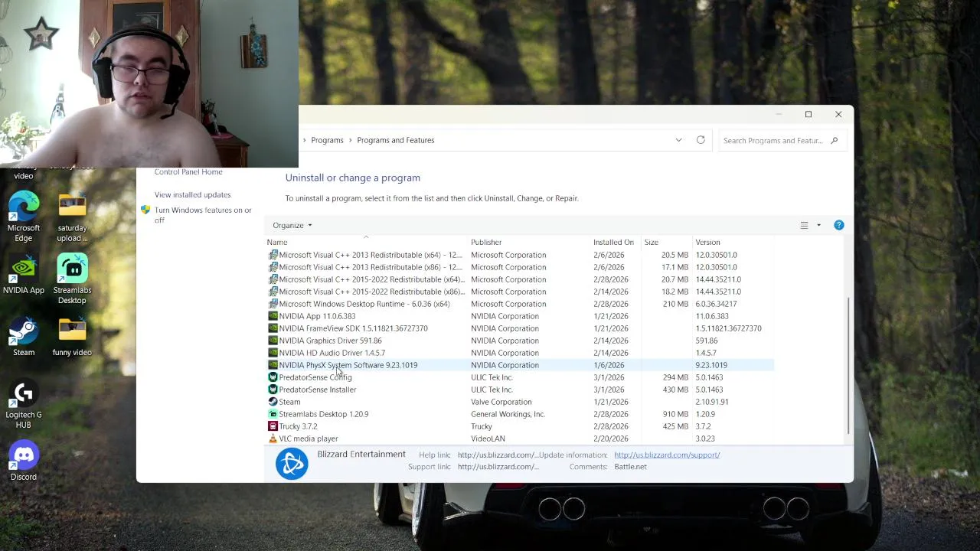
Task: Click the Battle.net logo in details pane
Action: [292, 464]
